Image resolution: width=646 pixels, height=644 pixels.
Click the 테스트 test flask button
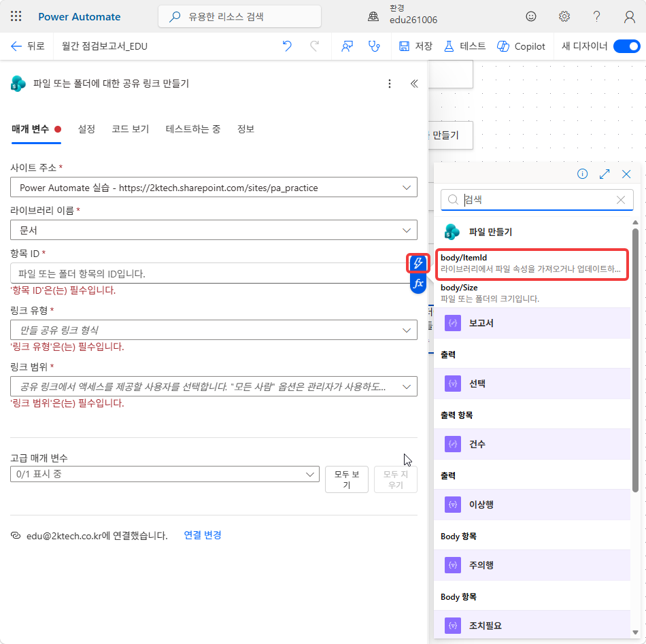tap(464, 46)
